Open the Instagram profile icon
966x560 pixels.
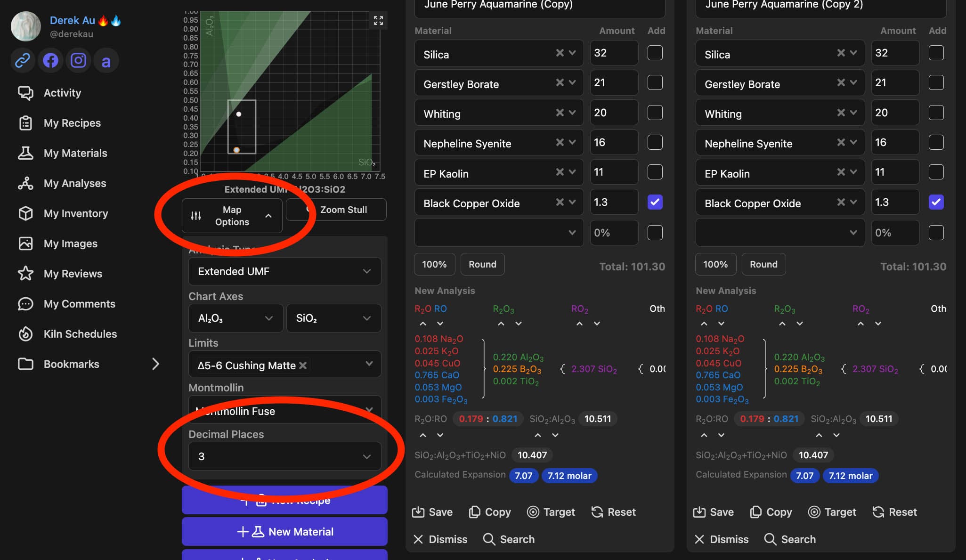coord(78,61)
